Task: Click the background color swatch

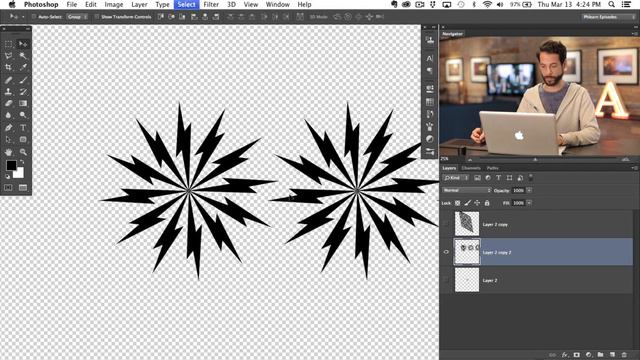Action: [19, 173]
